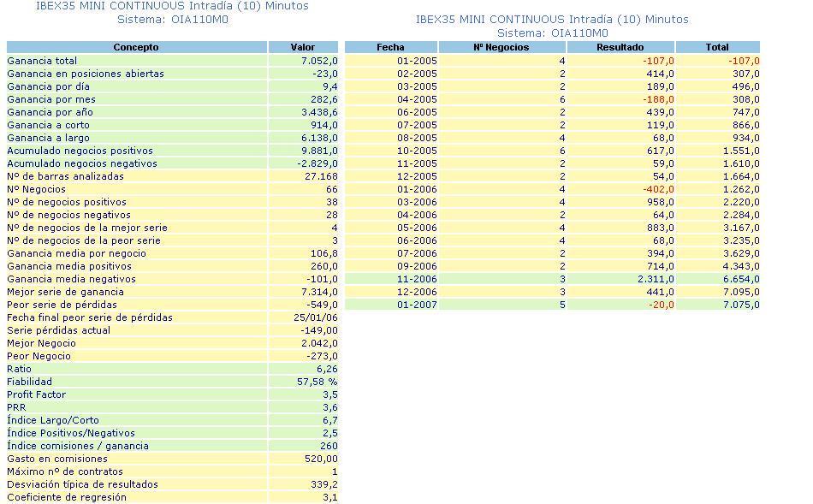Image resolution: width=813 pixels, height=504 pixels.
Task: Click the 'Serie pérdidas actual' label
Action: [58, 330]
